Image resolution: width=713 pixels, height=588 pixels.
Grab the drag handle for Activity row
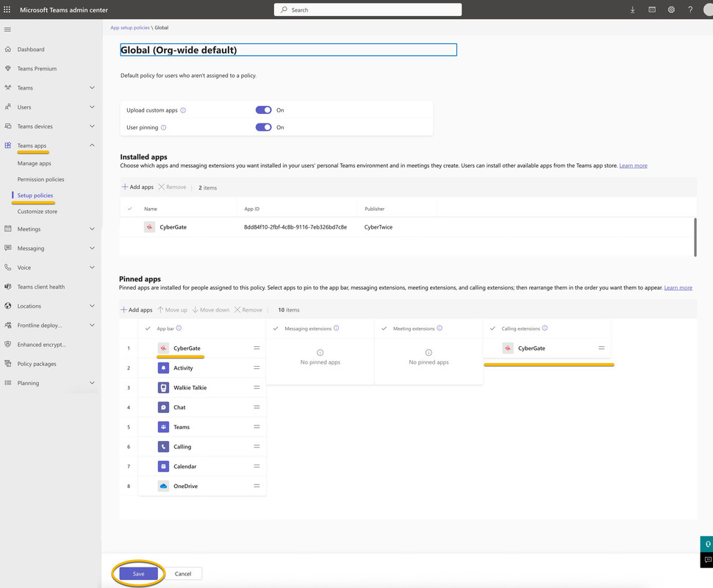pos(257,367)
